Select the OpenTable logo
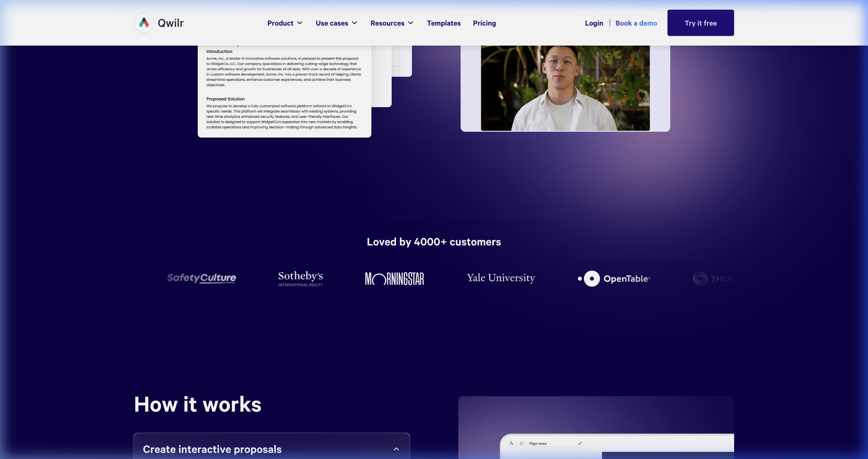The height and width of the screenshot is (459, 868). point(614,278)
